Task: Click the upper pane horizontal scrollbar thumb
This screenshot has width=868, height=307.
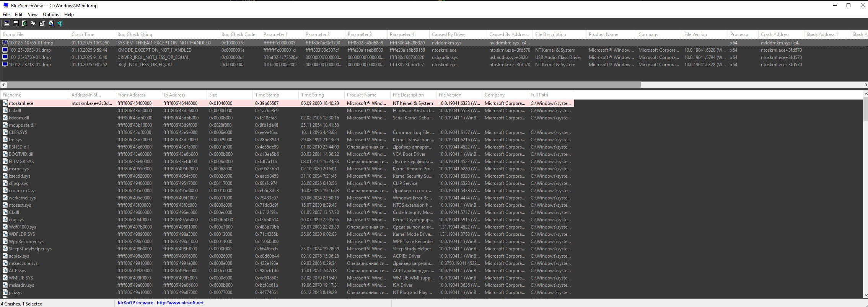Action: 324,85
